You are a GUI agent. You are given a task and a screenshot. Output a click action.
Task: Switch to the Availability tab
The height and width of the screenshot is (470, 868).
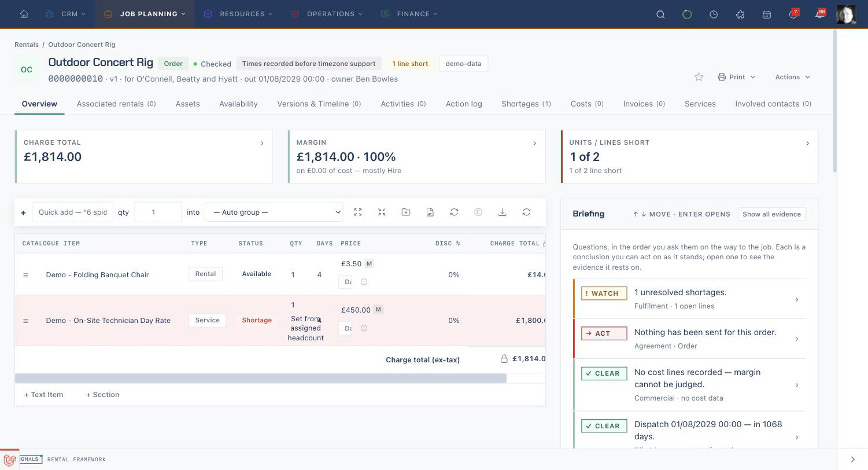tap(238, 104)
